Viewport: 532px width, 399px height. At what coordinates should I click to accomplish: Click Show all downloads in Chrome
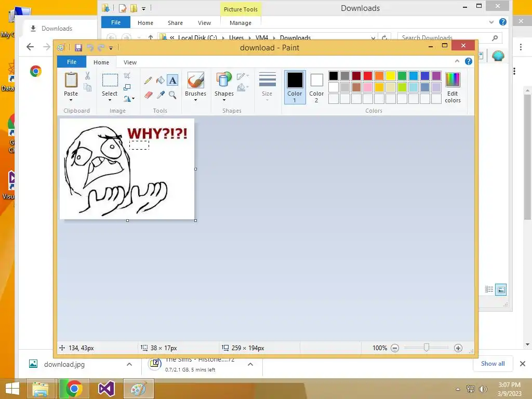(x=493, y=364)
